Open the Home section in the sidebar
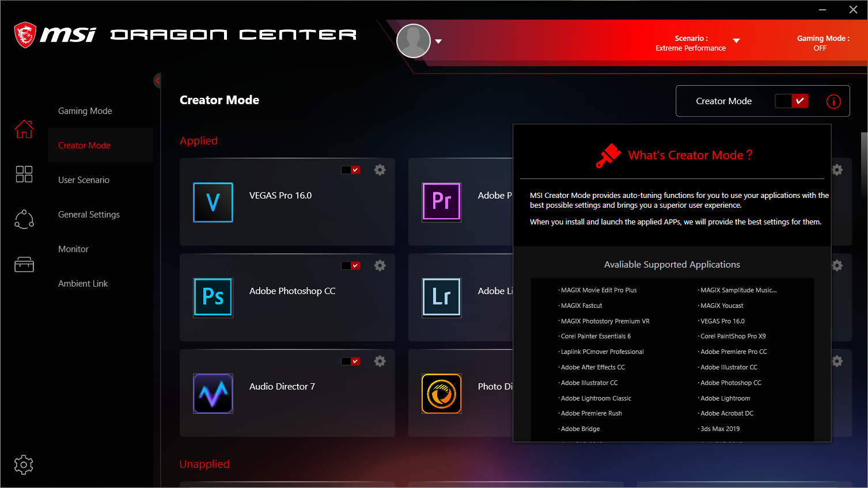The image size is (868, 488). 24,129
